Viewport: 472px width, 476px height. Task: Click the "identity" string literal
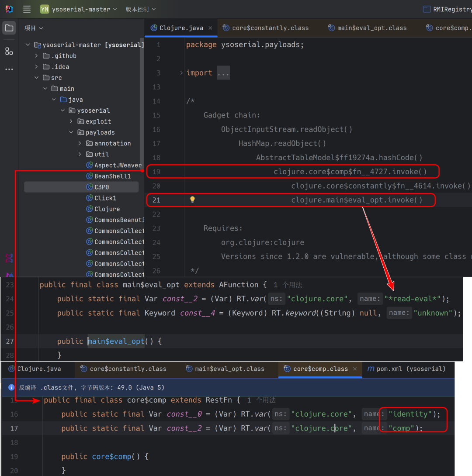coord(410,414)
